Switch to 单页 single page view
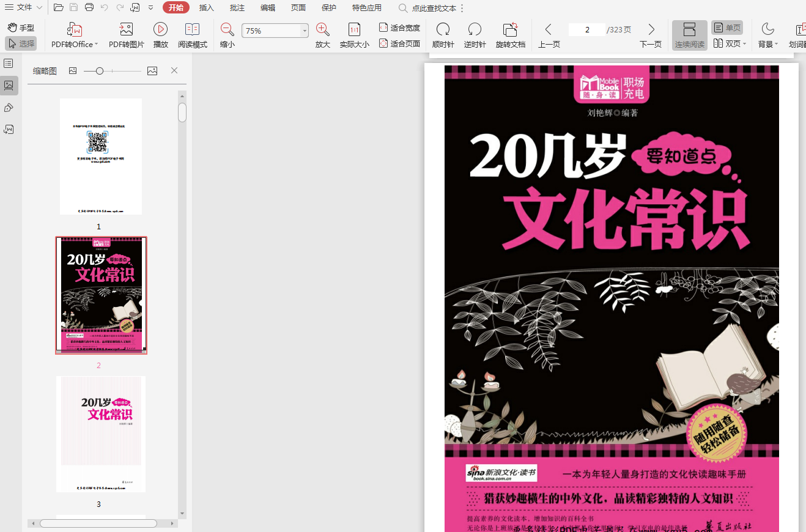806x532 pixels. (x=727, y=28)
